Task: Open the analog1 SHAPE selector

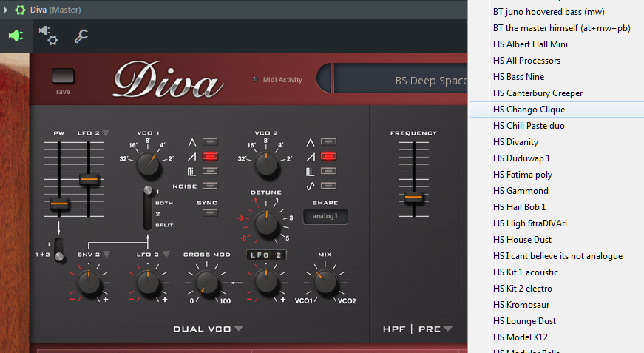Action: pyautogui.click(x=325, y=216)
